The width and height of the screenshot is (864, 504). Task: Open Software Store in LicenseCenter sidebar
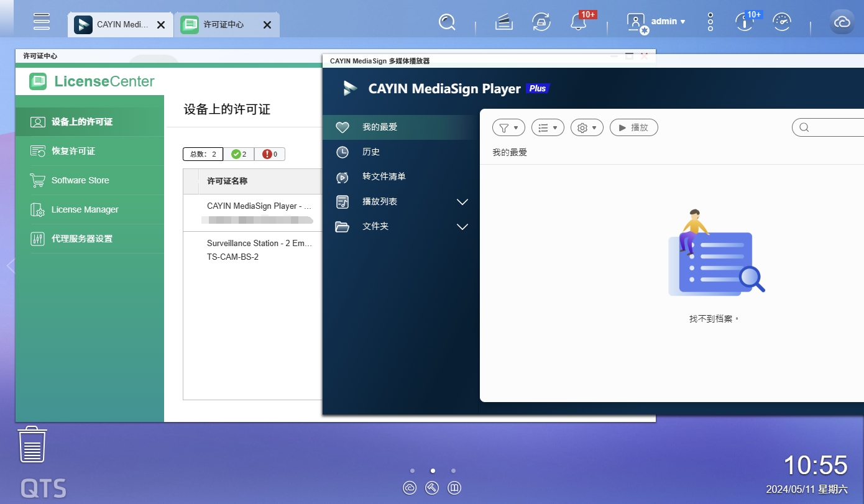[x=90, y=180]
